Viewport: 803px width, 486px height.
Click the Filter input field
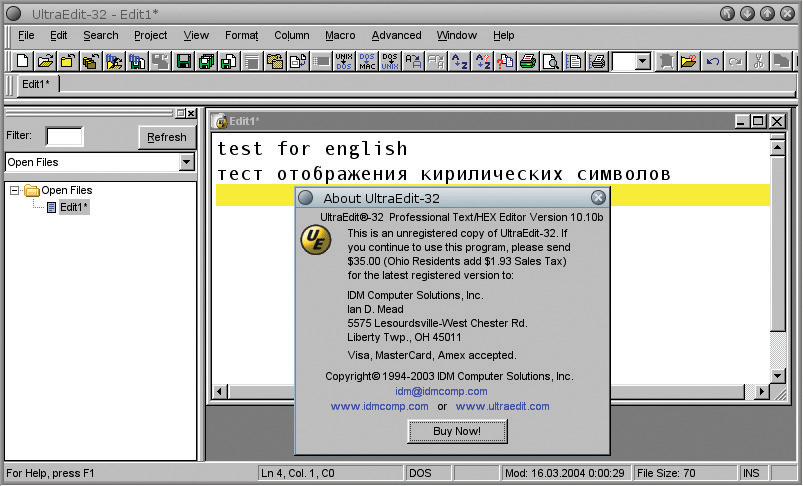point(64,137)
